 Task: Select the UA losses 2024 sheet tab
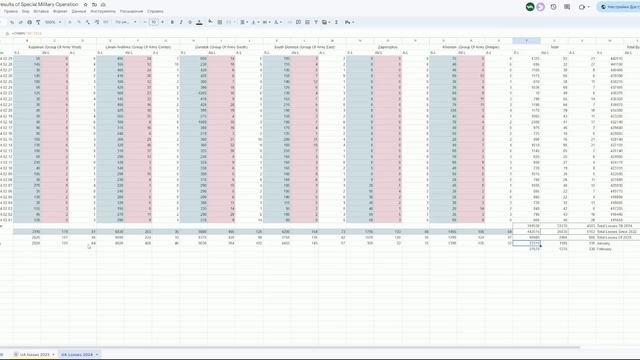[77, 355]
